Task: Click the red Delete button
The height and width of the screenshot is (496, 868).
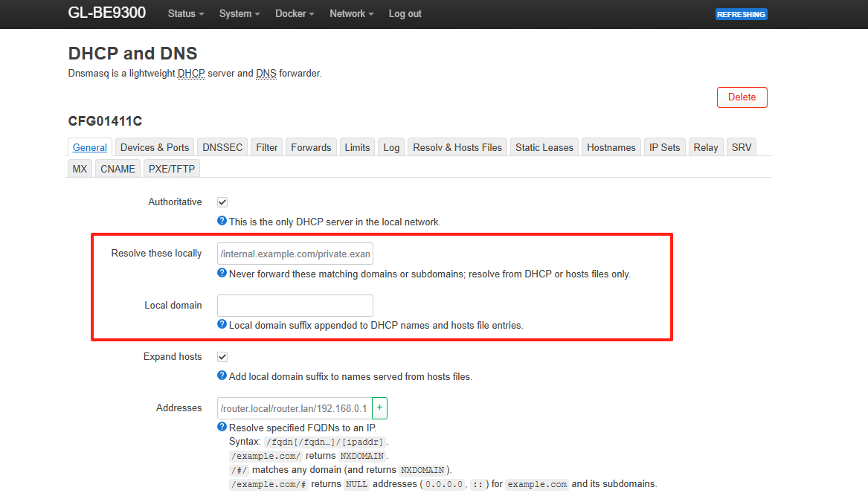Action: click(x=742, y=97)
